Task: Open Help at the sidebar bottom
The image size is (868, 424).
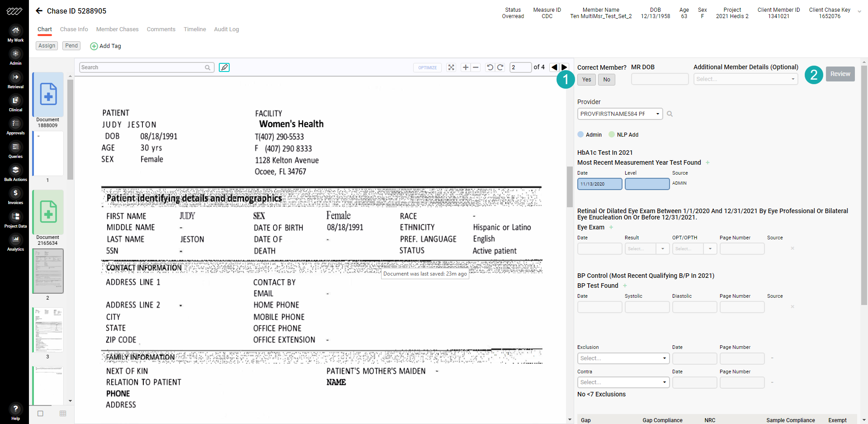Action: point(15,412)
